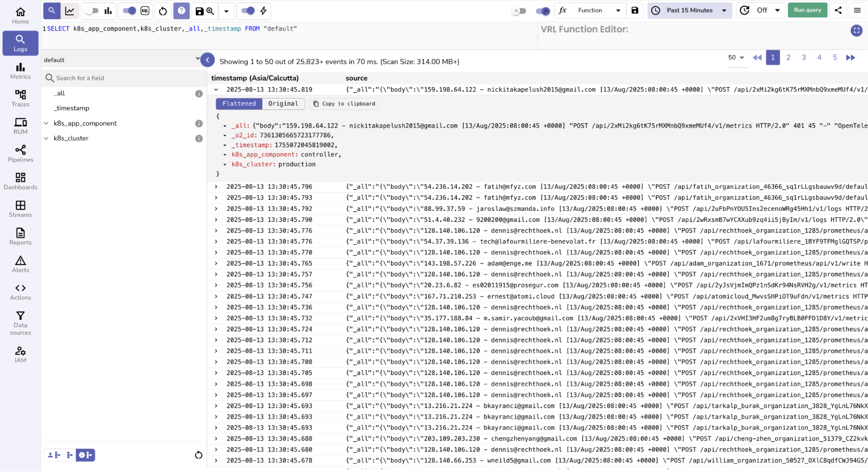Image resolution: width=868 pixels, height=472 pixels.
Task: Open the default stream selector dropdown
Action: 122,60
